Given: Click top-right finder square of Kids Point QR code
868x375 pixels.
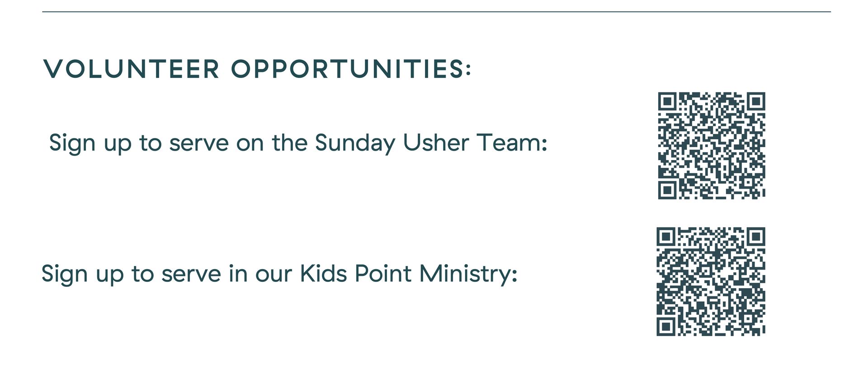Looking at the screenshot, I should coord(756,237).
